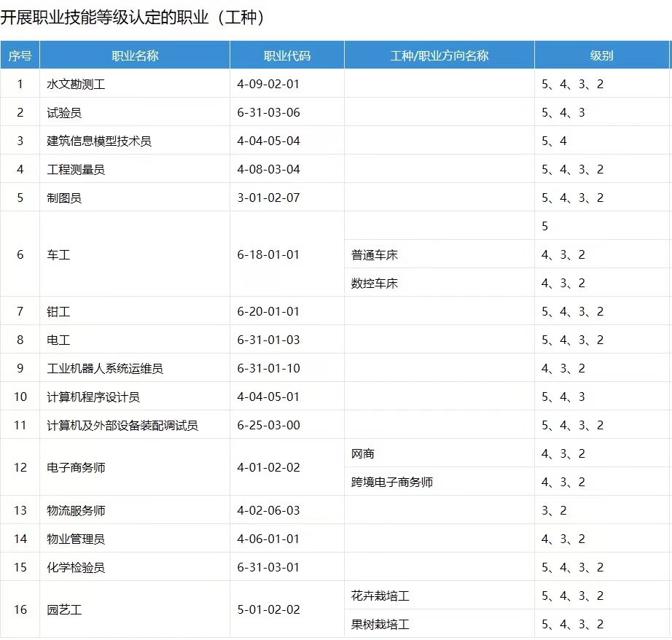Click the page title 开展职业技能等级认定的职业（工种）
This screenshot has height=640, width=672.
pyautogui.click(x=132, y=17)
